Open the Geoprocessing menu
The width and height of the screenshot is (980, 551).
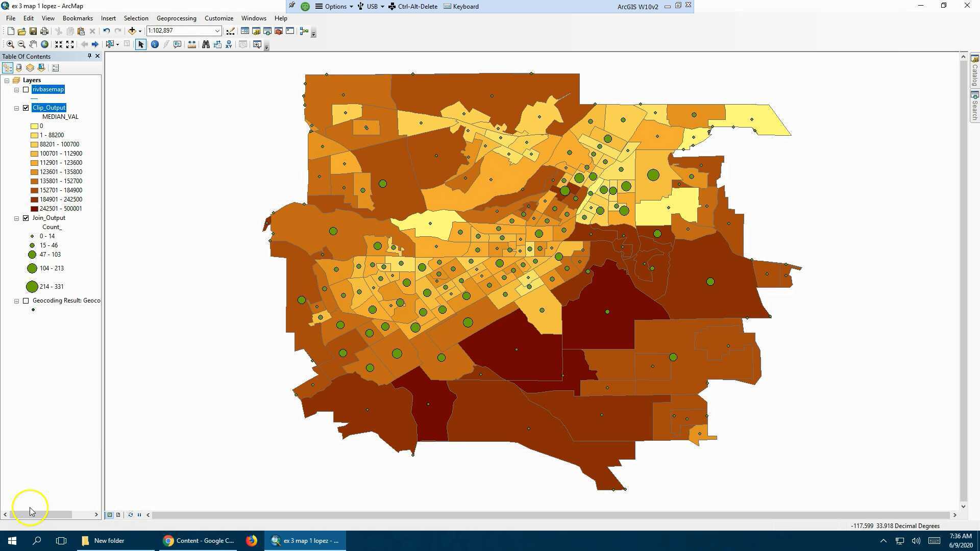pos(176,18)
